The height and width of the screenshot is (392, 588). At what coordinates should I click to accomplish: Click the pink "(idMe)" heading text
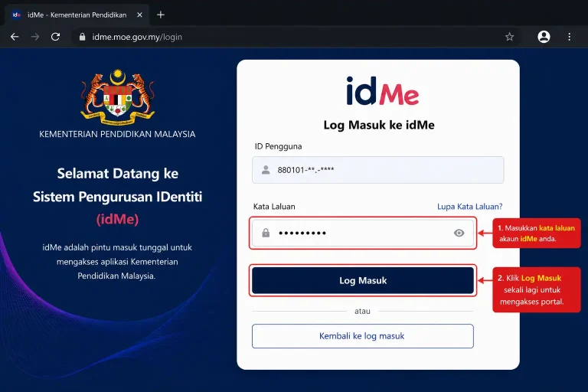point(118,219)
